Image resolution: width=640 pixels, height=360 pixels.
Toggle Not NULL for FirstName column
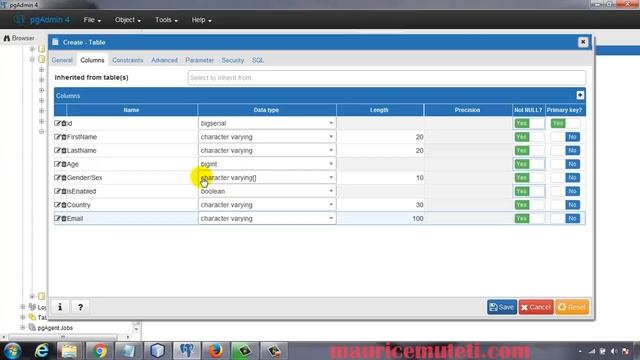[529, 137]
